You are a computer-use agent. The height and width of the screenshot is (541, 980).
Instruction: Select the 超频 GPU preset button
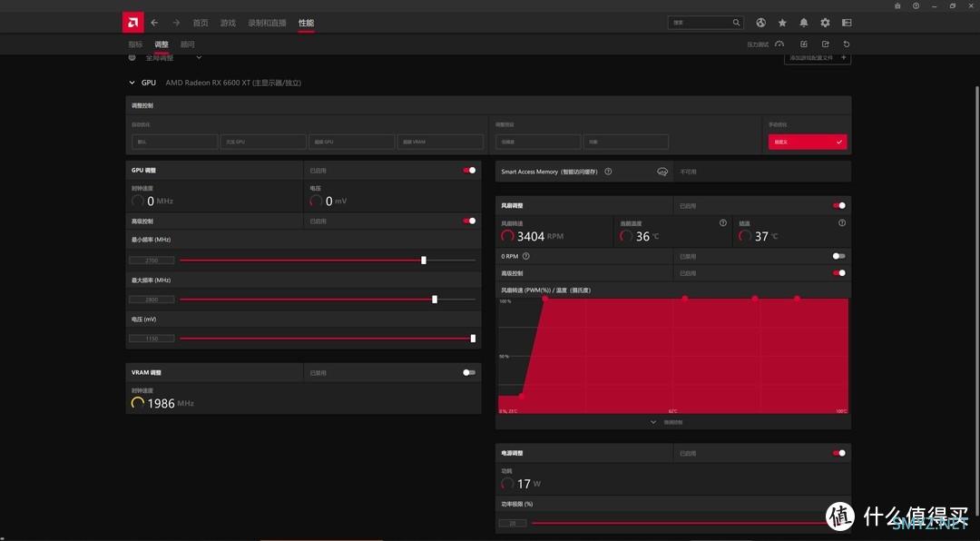[352, 142]
